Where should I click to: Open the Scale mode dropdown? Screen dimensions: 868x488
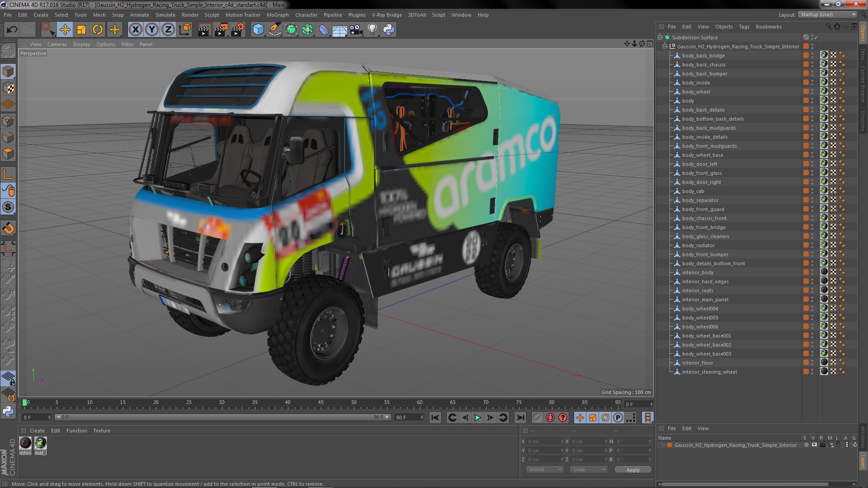point(589,469)
